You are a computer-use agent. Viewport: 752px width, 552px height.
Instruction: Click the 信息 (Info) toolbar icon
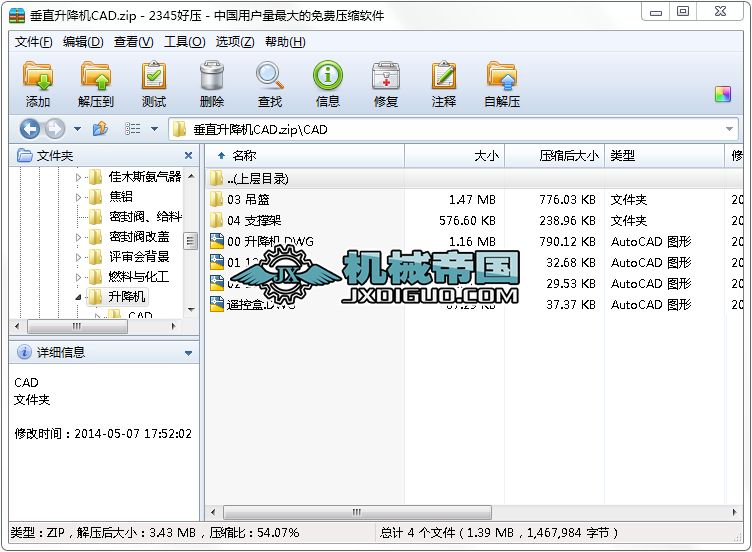pos(328,76)
